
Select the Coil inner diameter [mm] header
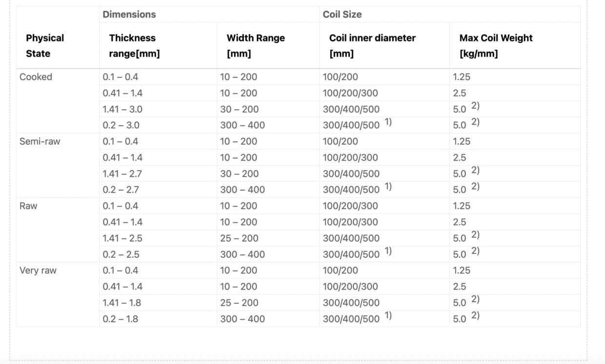(372, 45)
